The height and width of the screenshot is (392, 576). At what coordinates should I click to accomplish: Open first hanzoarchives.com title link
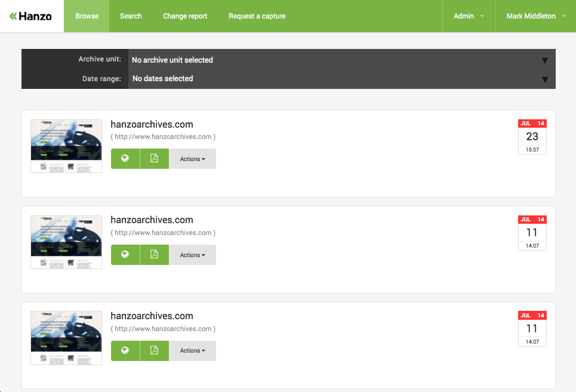pyautogui.click(x=152, y=125)
